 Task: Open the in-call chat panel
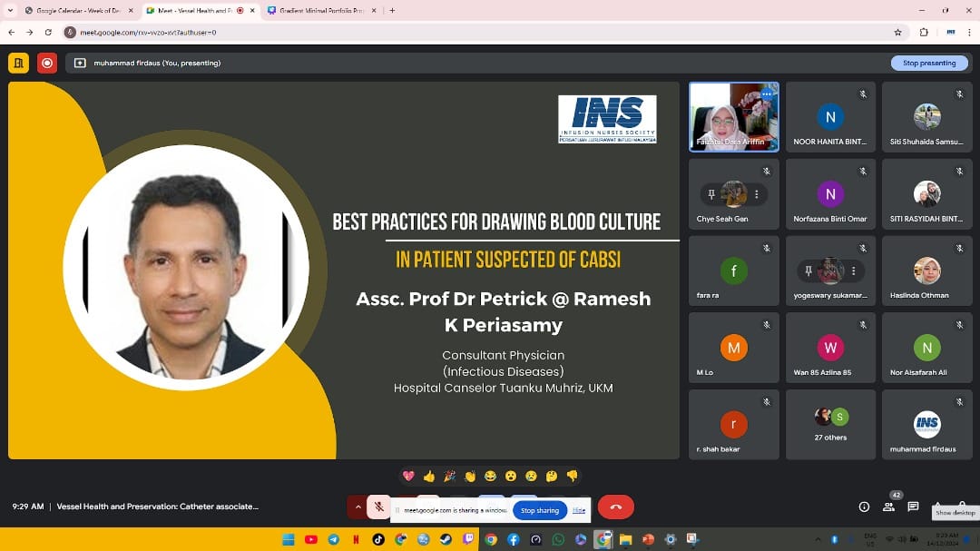[x=913, y=507]
